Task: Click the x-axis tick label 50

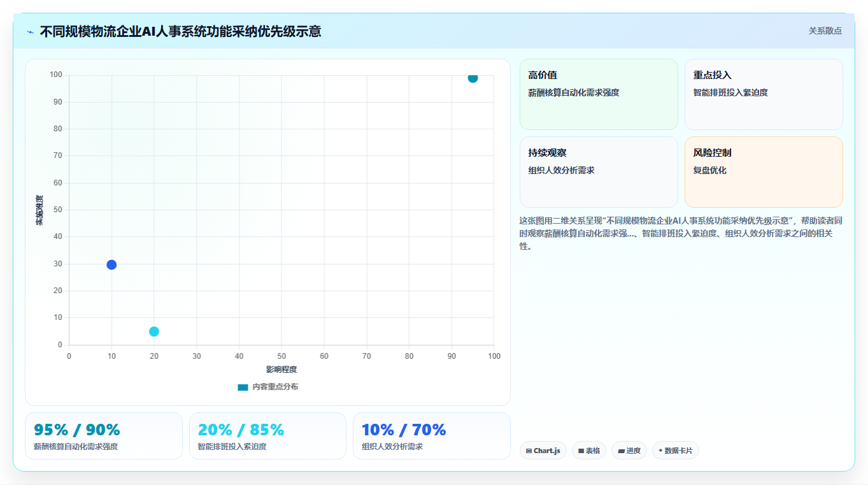Action: (x=281, y=356)
